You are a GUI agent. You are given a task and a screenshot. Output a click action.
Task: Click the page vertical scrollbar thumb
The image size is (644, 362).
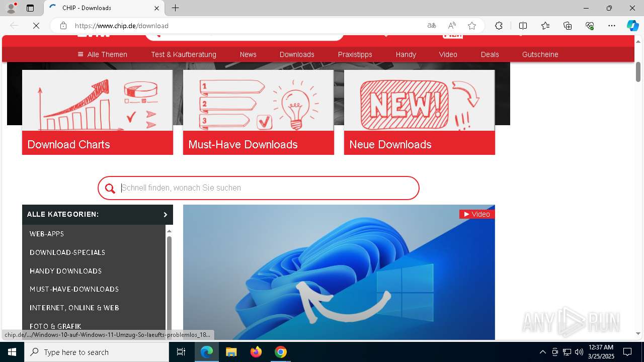638,72
